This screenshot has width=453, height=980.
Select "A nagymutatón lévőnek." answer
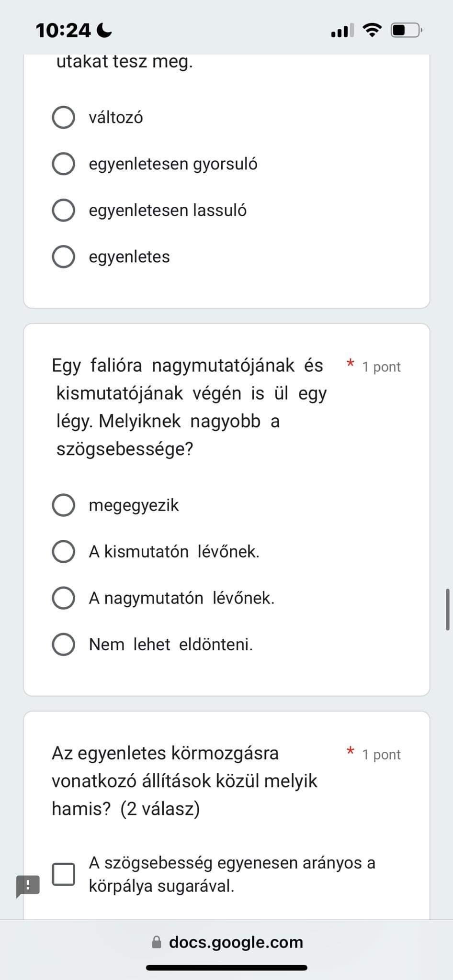click(x=63, y=598)
